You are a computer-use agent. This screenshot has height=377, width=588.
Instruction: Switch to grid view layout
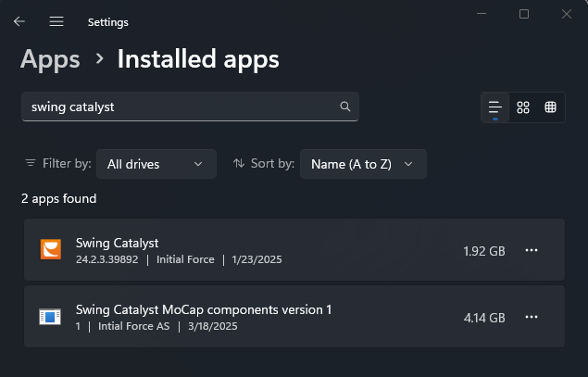[523, 107]
